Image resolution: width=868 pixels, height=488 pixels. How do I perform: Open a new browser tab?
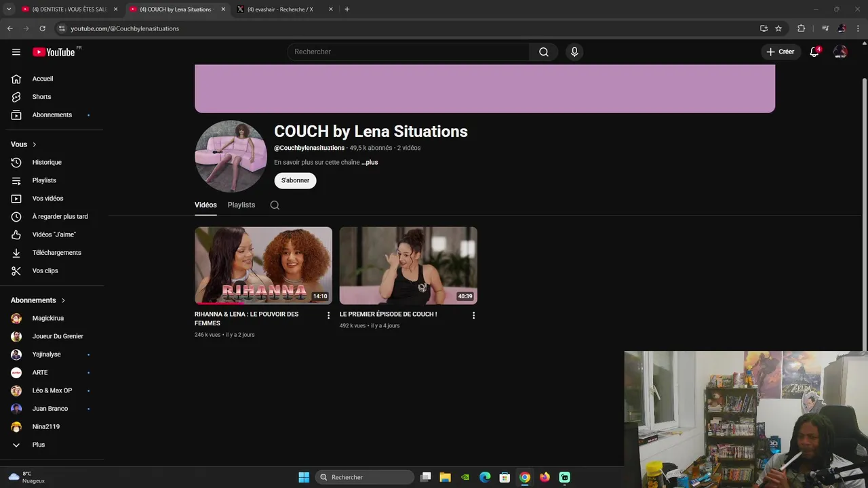pos(347,9)
